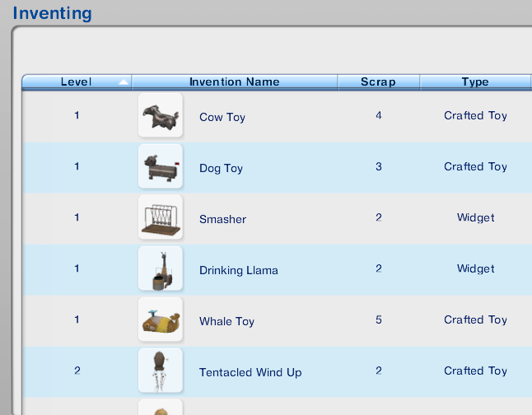This screenshot has width=532, height=415.
Task: Select the Dog Toy name
Action: (221, 168)
